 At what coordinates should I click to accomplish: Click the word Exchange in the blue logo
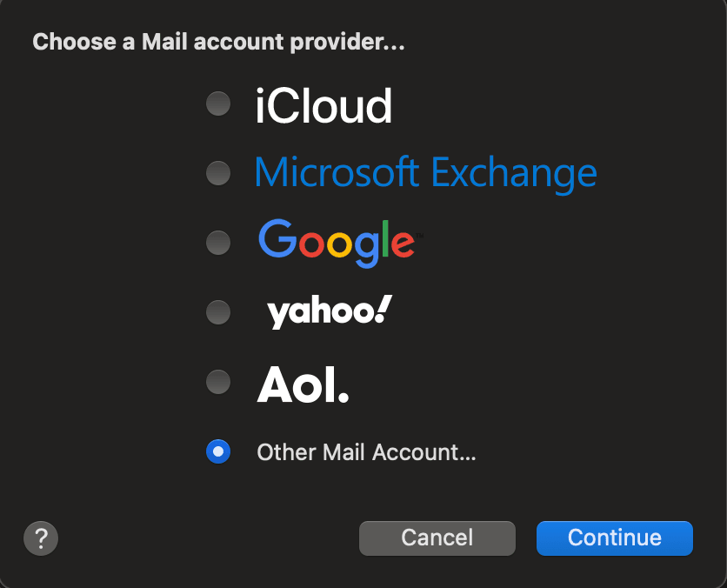coord(514,174)
